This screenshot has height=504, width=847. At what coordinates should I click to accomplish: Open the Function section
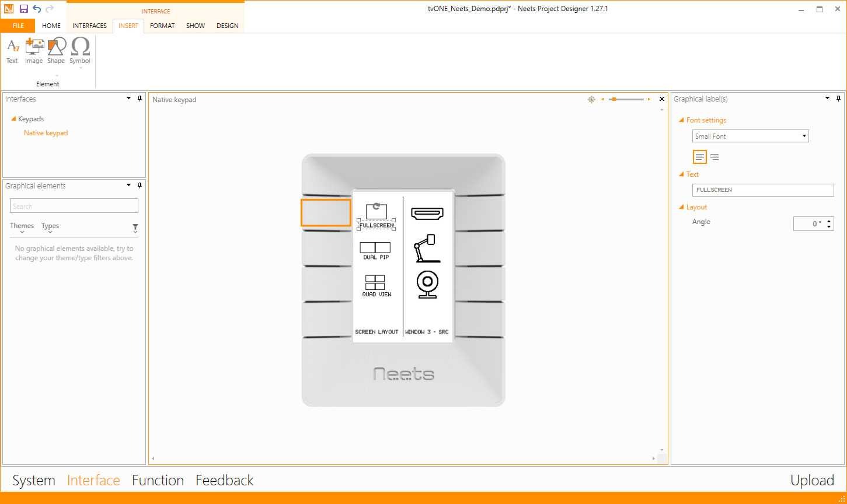(x=158, y=480)
